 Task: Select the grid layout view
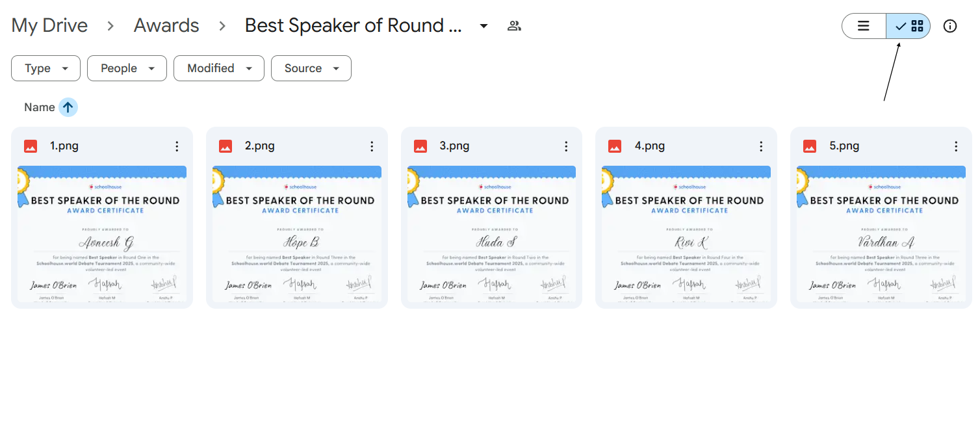point(909,26)
